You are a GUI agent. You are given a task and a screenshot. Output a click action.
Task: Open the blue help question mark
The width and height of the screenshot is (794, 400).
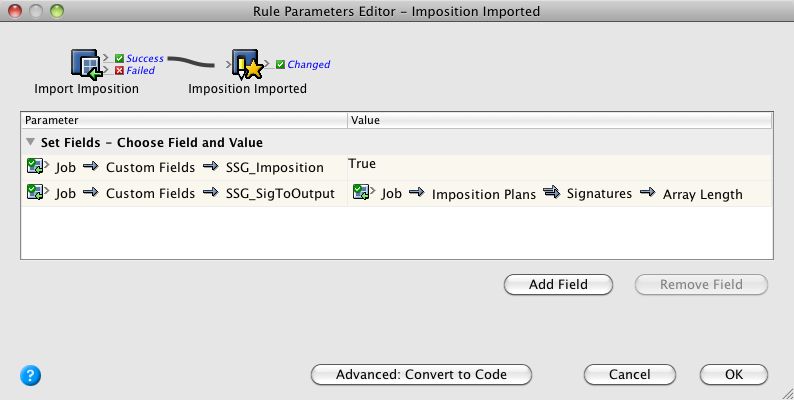tap(30, 376)
